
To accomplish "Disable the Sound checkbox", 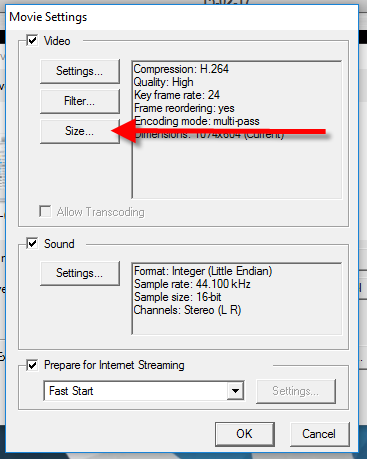I will (x=32, y=244).
